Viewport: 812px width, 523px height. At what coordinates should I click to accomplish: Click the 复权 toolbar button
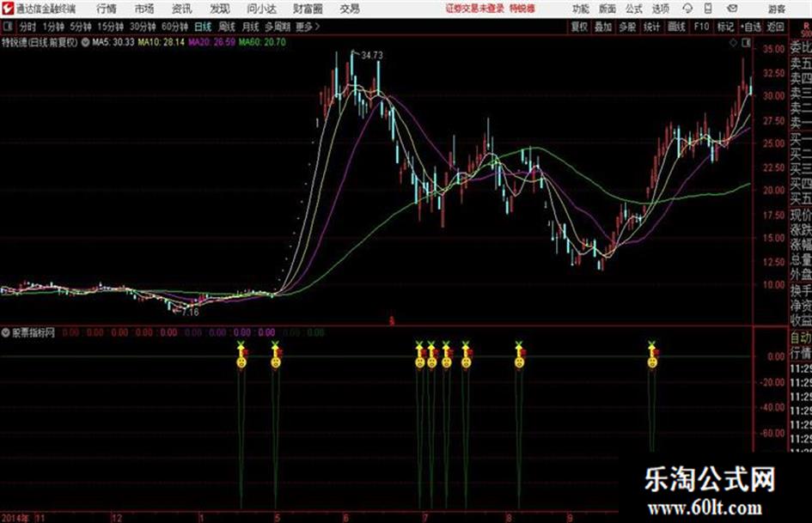point(579,27)
